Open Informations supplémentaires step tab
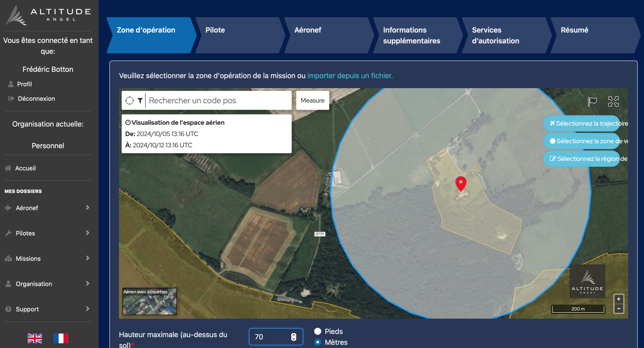Image resolution: width=644 pixels, height=348 pixels. click(x=418, y=35)
